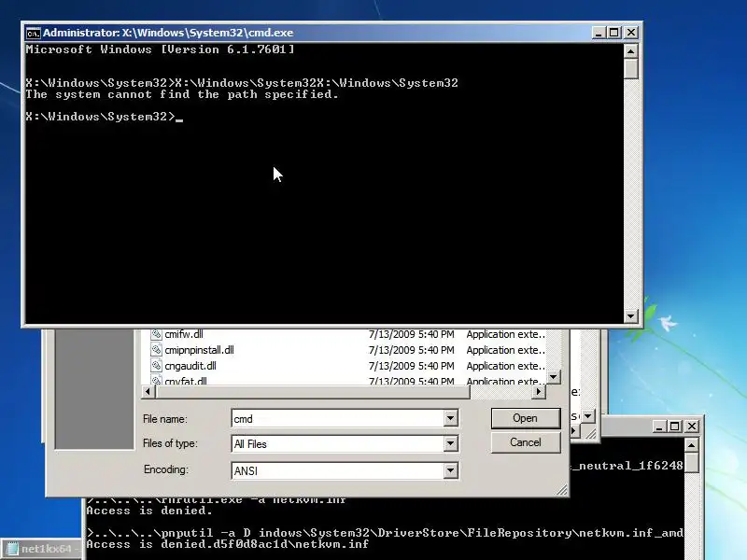Open the File name dropdown arrow

[450, 418]
